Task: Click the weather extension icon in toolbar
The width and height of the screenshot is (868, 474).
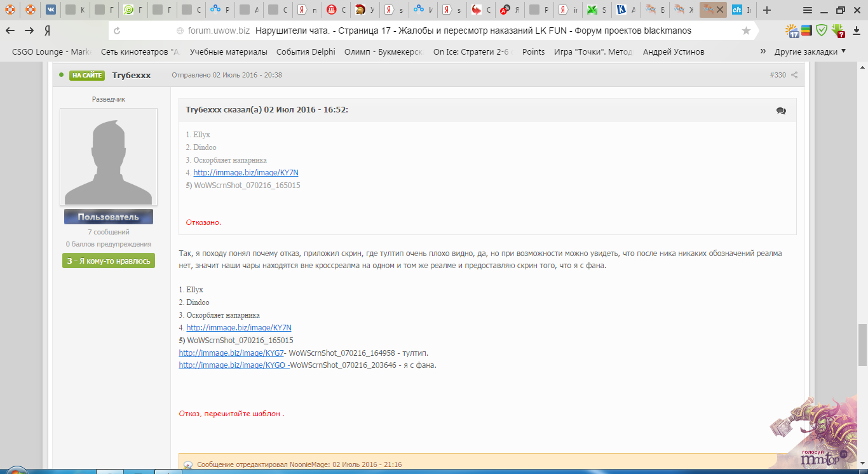Action: tap(791, 30)
